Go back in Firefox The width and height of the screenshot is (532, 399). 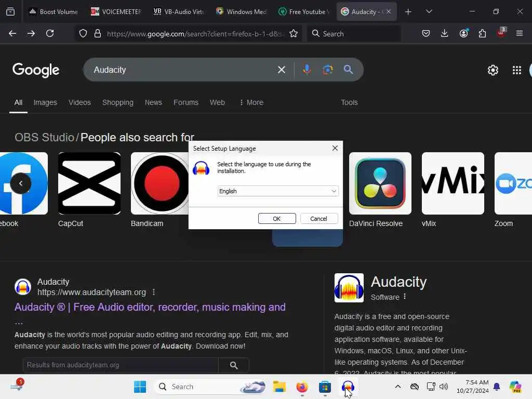pos(12,33)
